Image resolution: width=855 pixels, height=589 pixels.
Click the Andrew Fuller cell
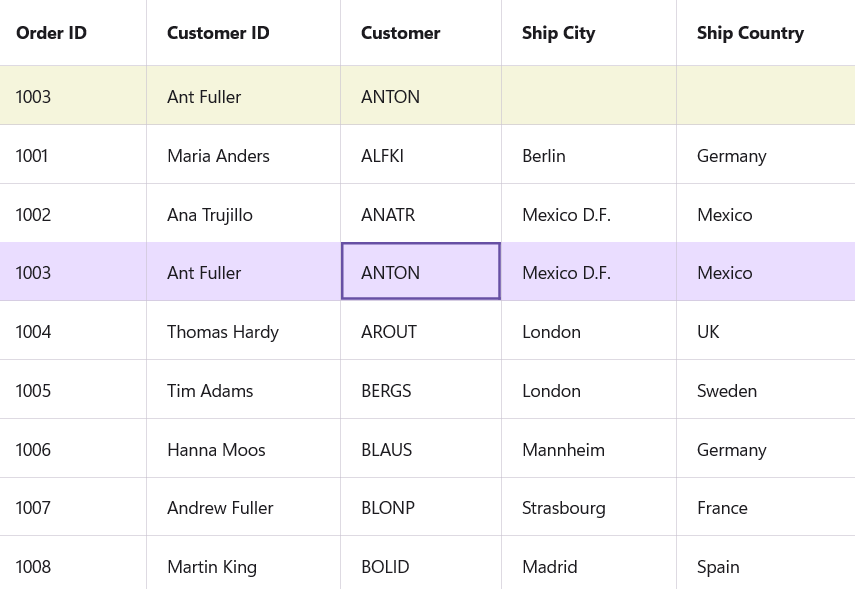(220, 508)
